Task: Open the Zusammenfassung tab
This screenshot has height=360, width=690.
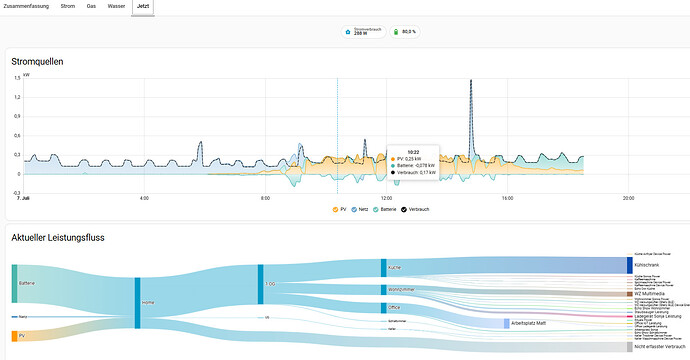Action: tap(26, 6)
